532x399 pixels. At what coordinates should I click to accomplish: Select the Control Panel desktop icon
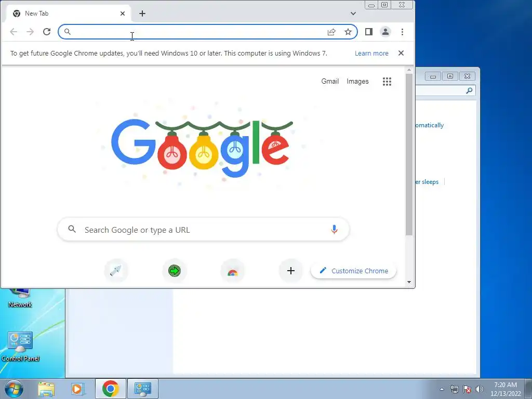pos(20,347)
